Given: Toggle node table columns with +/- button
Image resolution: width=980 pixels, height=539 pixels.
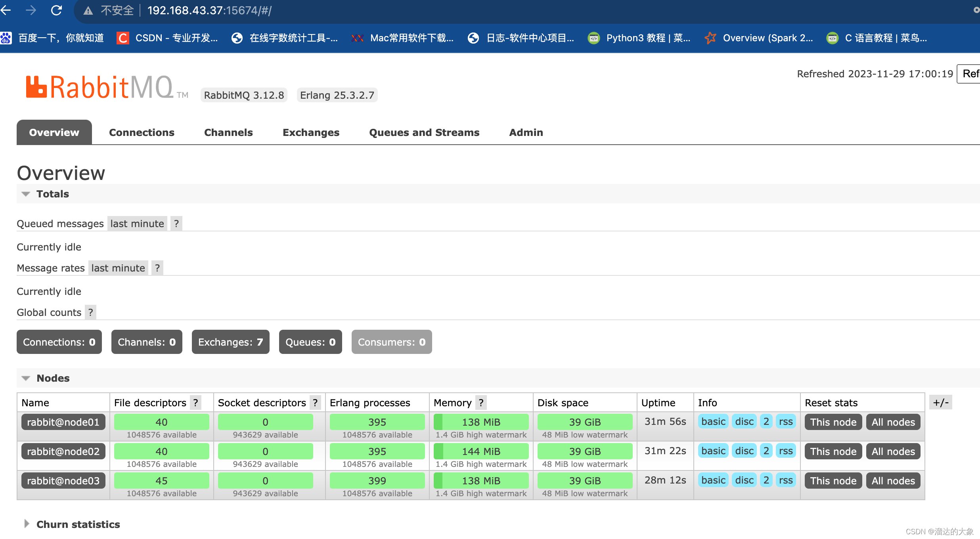Looking at the screenshot, I should [x=941, y=403].
